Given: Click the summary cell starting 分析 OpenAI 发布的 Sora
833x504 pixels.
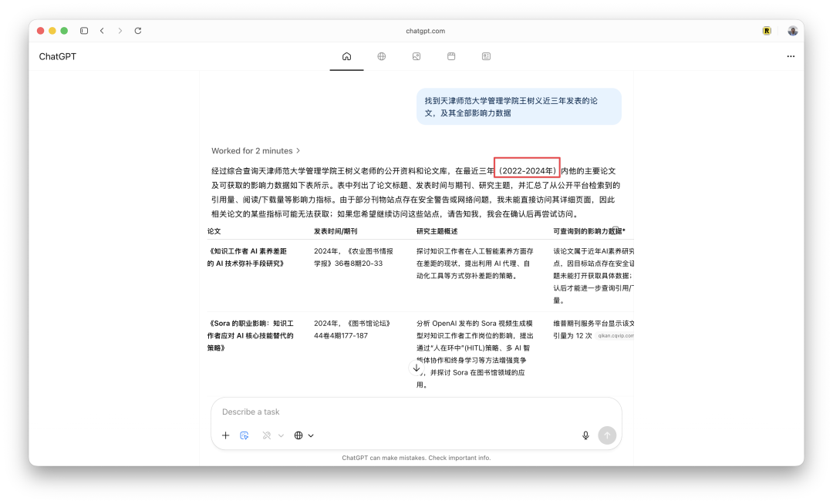Looking at the screenshot, I should [x=474, y=354].
